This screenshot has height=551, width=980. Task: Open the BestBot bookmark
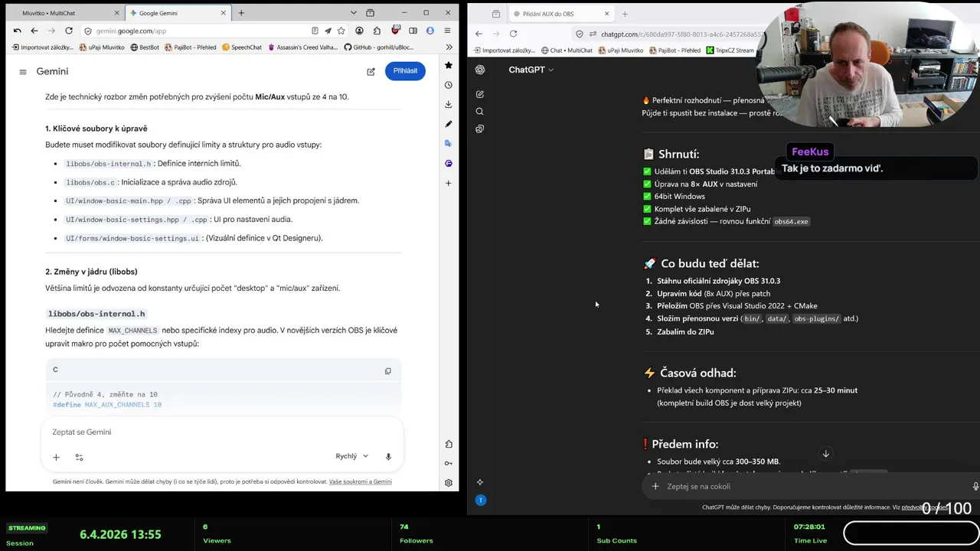[145, 47]
